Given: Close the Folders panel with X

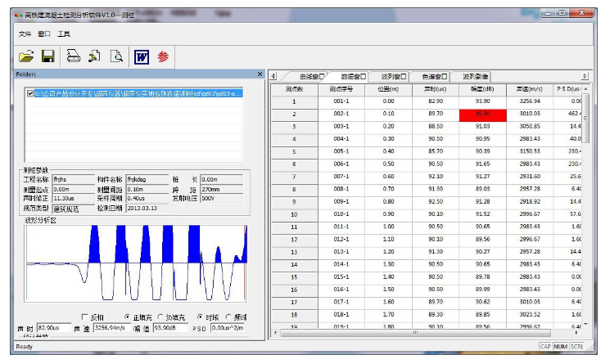Looking at the screenshot, I should 260,74.
